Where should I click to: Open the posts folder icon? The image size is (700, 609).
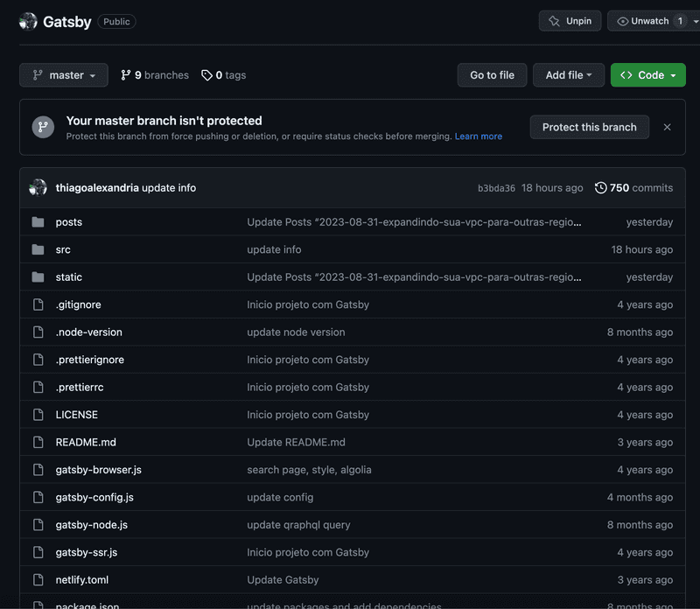(x=38, y=222)
